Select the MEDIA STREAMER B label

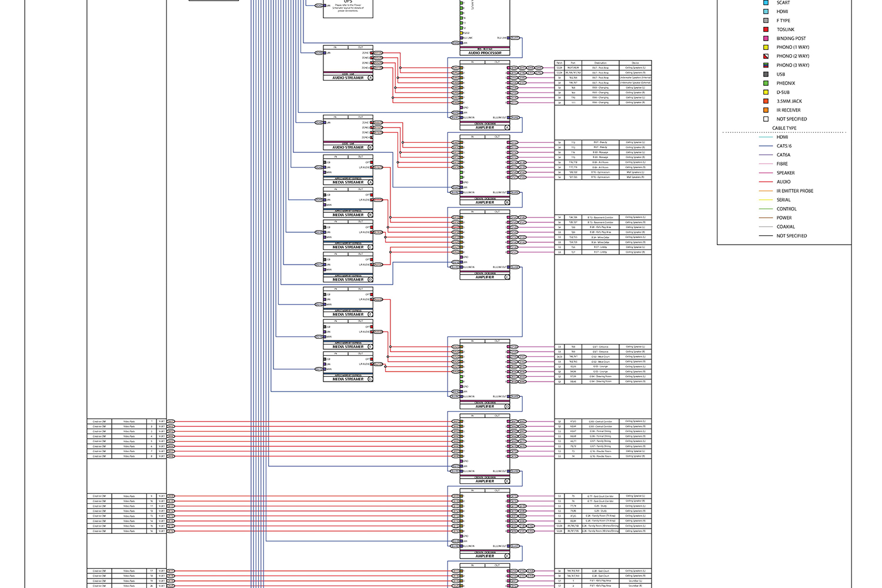(348, 215)
